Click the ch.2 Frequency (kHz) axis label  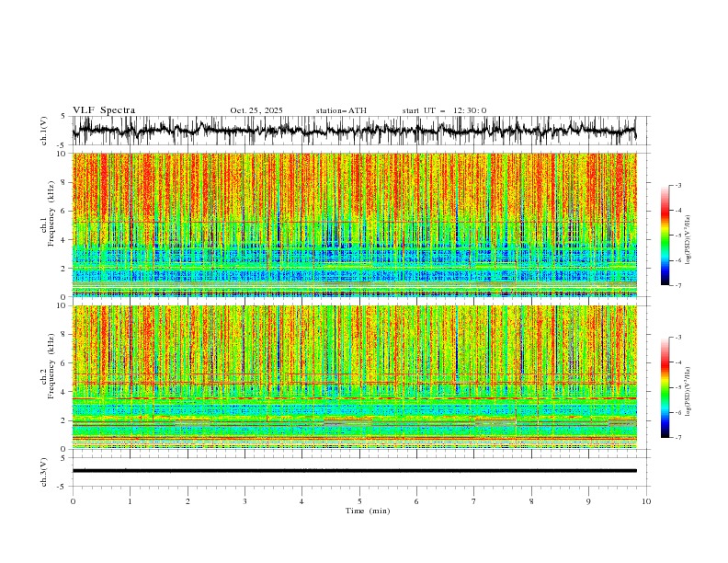[48, 365]
